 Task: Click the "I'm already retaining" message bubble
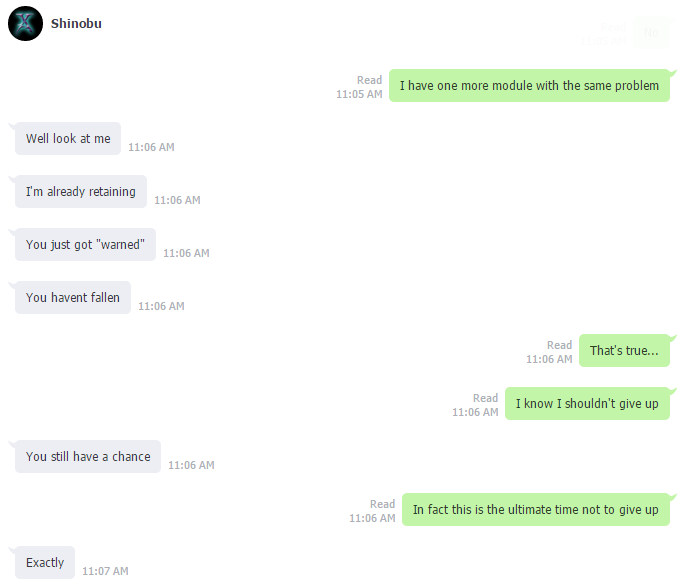[81, 191]
